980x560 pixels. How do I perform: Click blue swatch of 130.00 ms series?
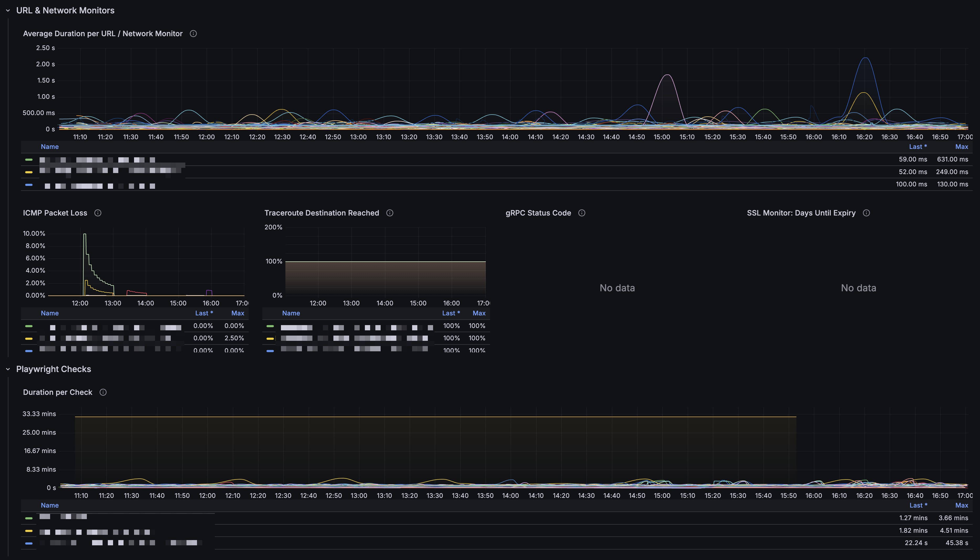point(29,185)
